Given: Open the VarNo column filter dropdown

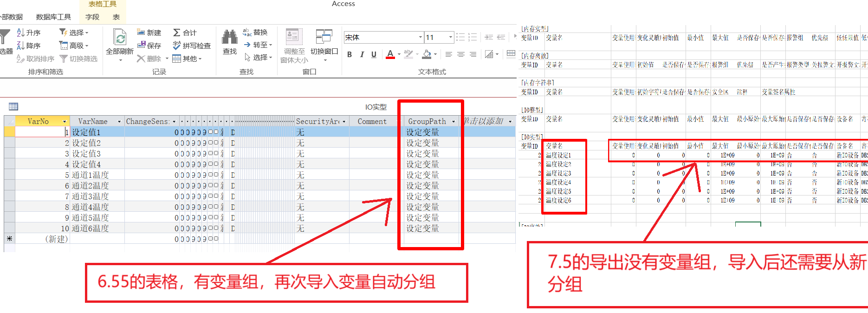Looking at the screenshot, I should [65, 122].
